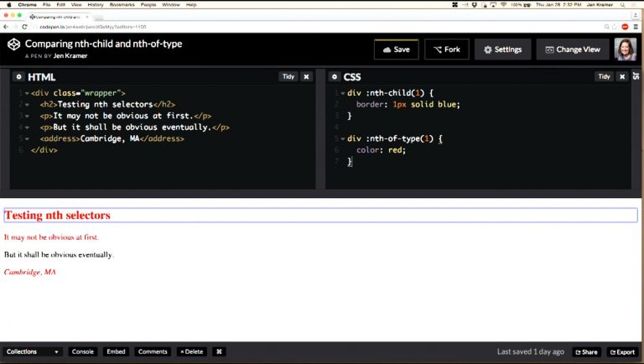Collapse the first paragraph fold arrow
The height and width of the screenshot is (364, 644).
click(27, 117)
